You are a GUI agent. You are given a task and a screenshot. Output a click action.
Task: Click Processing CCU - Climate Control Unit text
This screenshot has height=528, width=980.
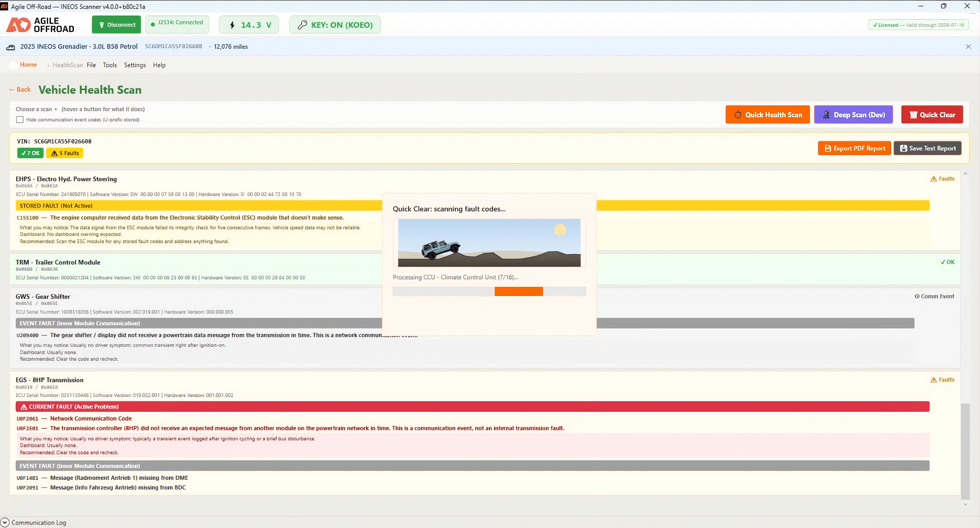455,278
